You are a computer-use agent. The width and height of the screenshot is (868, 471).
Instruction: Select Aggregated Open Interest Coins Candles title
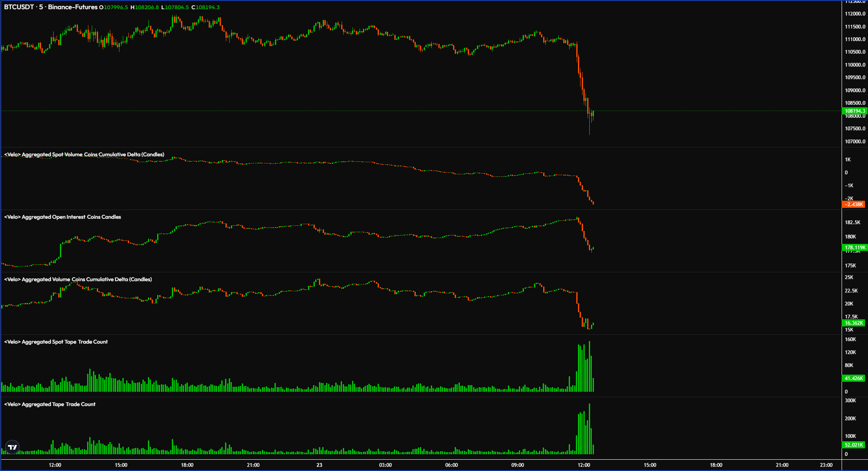point(62,217)
